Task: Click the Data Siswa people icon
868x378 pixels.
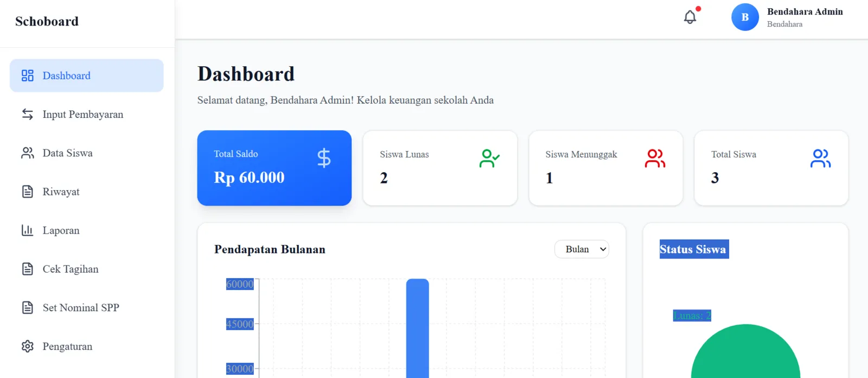Action: point(28,153)
